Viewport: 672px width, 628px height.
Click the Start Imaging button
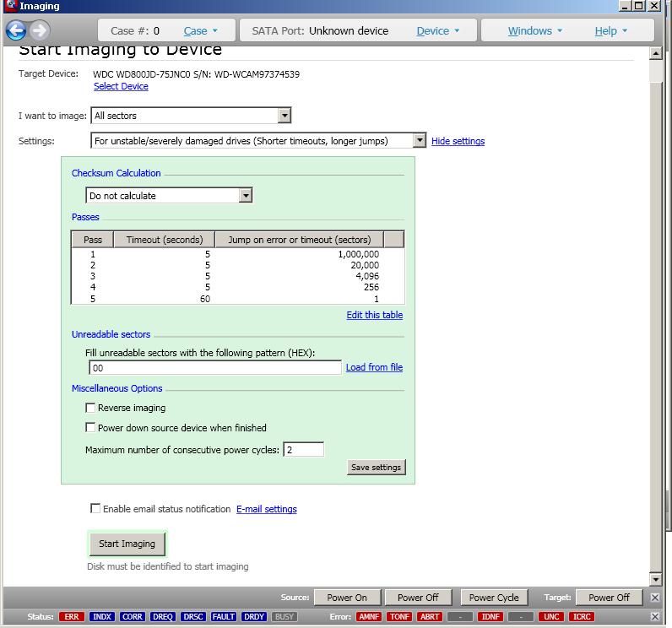click(x=127, y=544)
